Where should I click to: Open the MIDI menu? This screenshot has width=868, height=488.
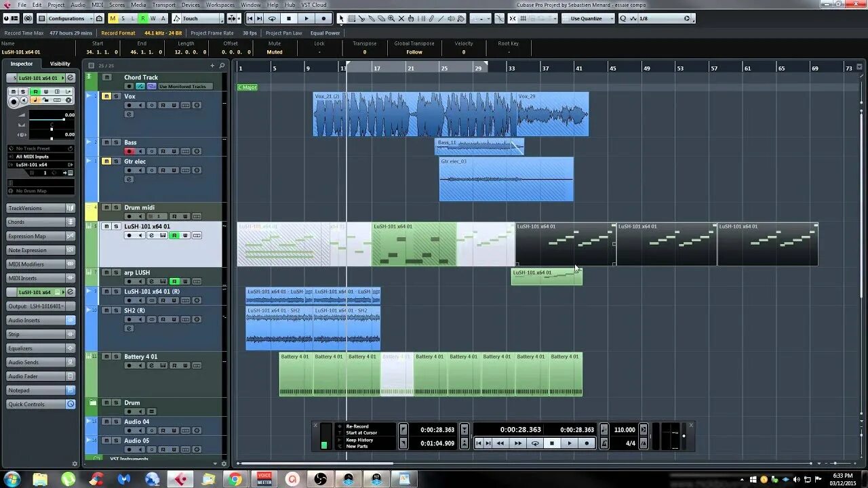point(98,5)
